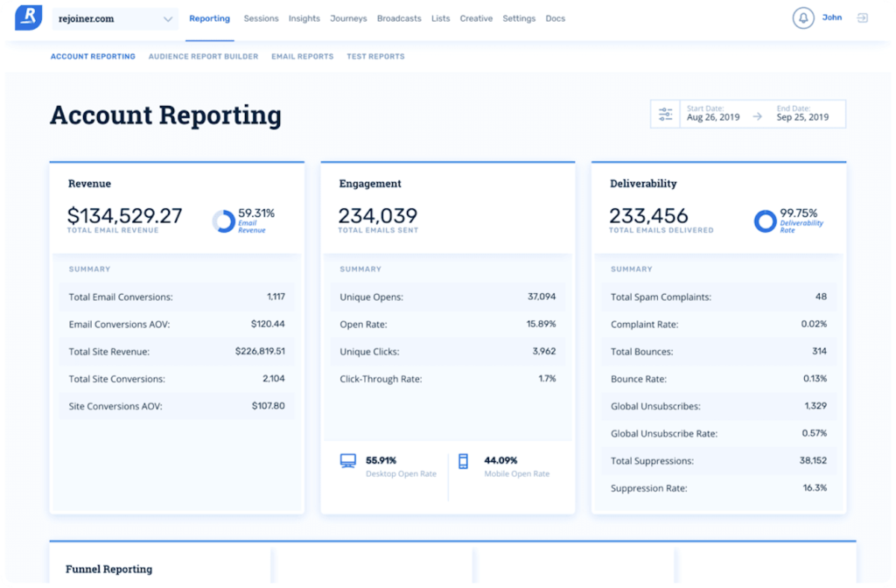
Task: Click the Email Revenue donut chart
Action: 223,220
